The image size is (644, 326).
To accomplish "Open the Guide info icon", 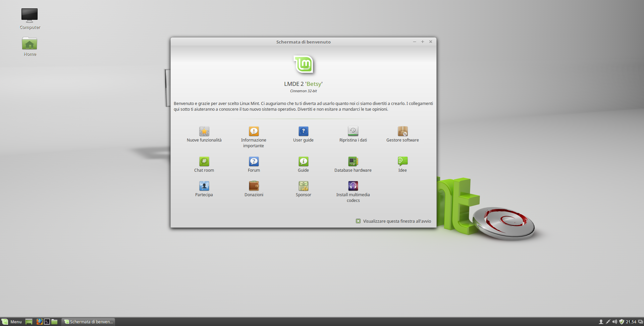I will 303,161.
